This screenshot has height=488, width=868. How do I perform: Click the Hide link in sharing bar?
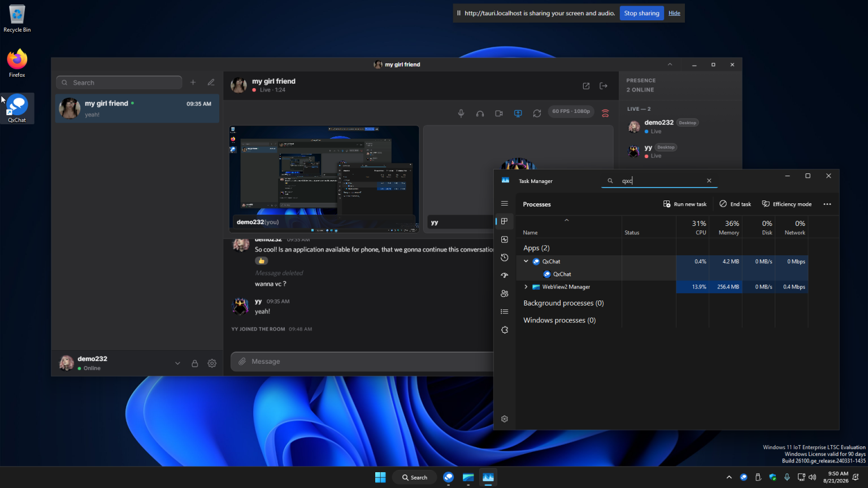674,13
